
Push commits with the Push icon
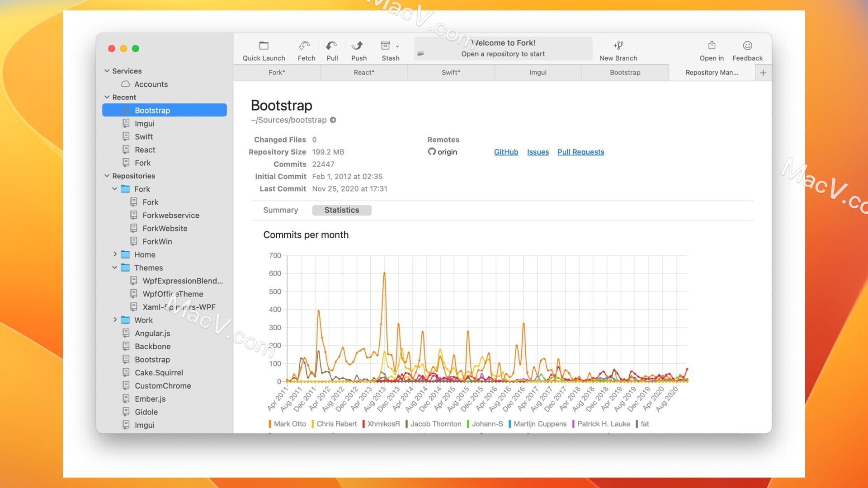tap(358, 46)
